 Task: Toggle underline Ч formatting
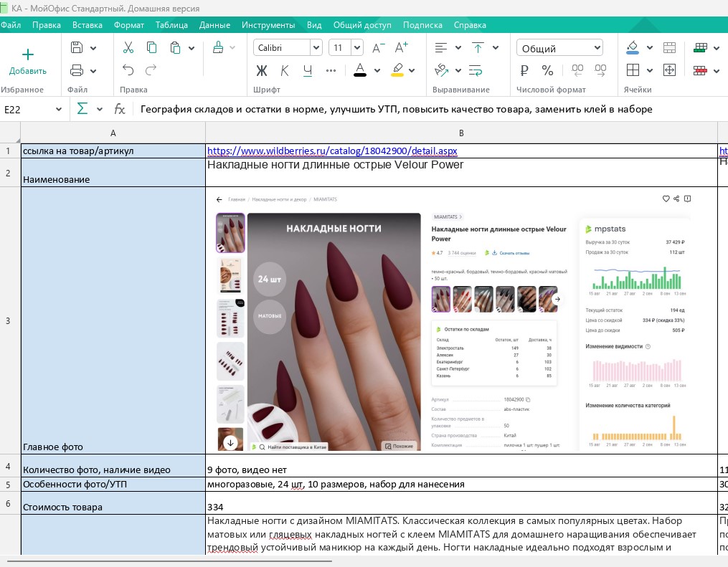click(x=308, y=70)
